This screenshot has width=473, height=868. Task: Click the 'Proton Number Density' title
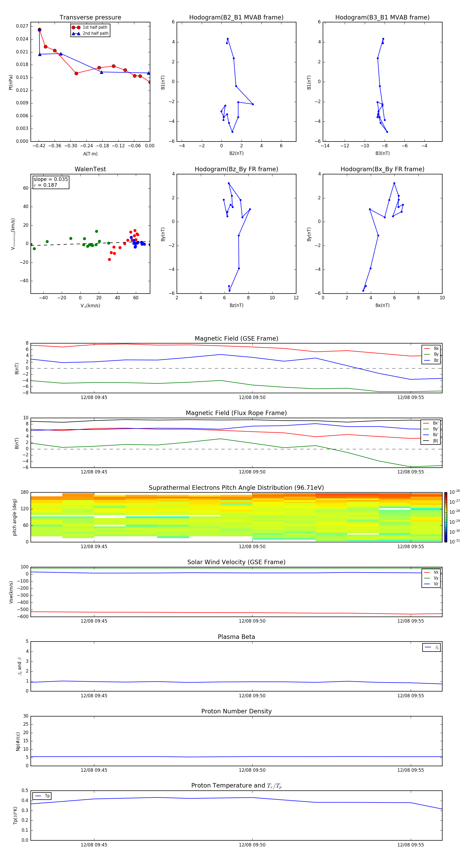click(236, 711)
